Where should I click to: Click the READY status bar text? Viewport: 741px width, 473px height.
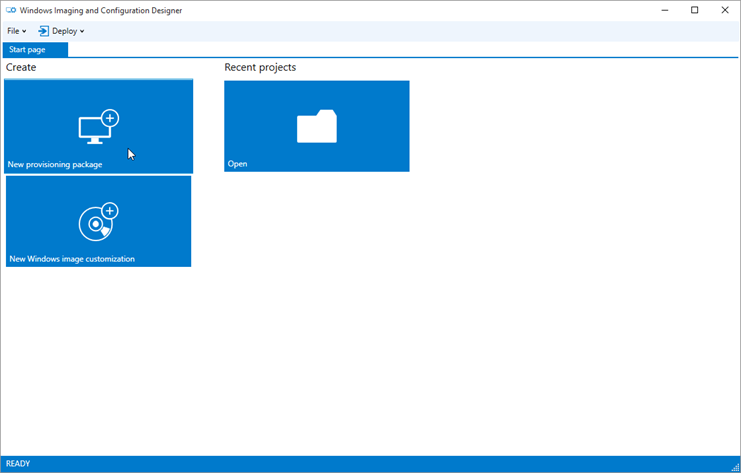[x=18, y=464]
